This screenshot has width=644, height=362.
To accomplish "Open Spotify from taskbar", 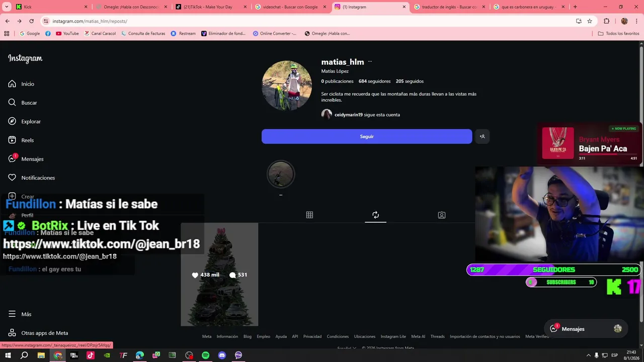I will 205,355.
